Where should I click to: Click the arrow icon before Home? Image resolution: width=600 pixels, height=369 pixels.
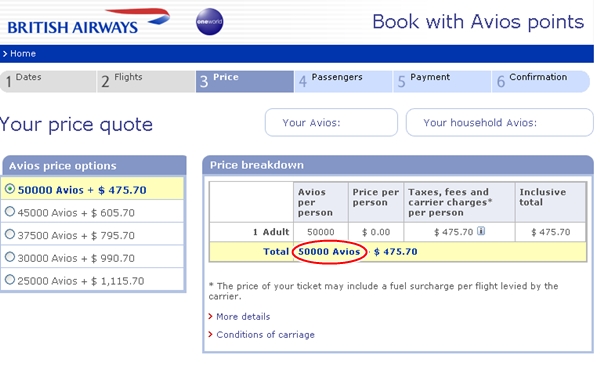[5, 54]
